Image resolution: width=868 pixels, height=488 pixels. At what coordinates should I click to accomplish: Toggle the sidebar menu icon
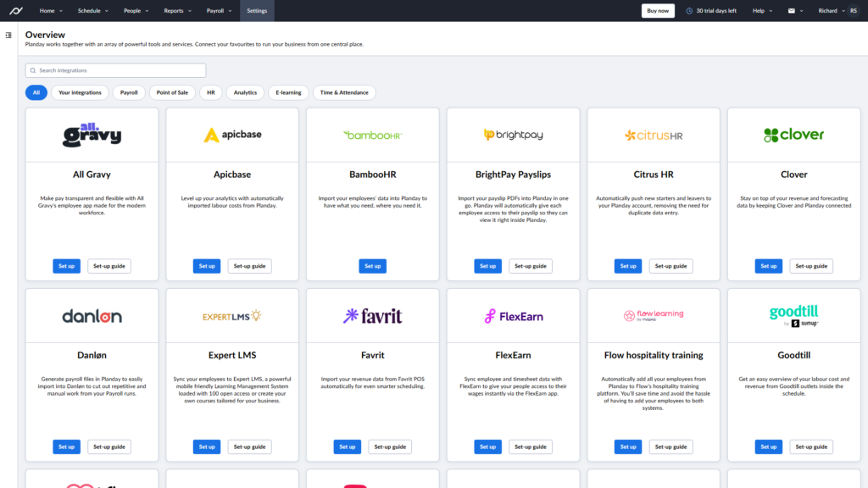[8, 36]
